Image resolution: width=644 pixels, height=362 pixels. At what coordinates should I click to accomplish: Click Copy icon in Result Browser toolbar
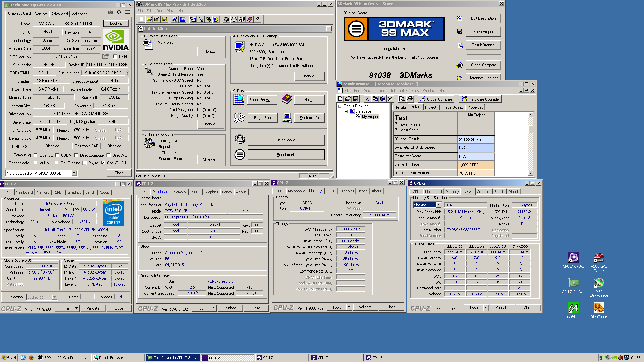click(375, 99)
